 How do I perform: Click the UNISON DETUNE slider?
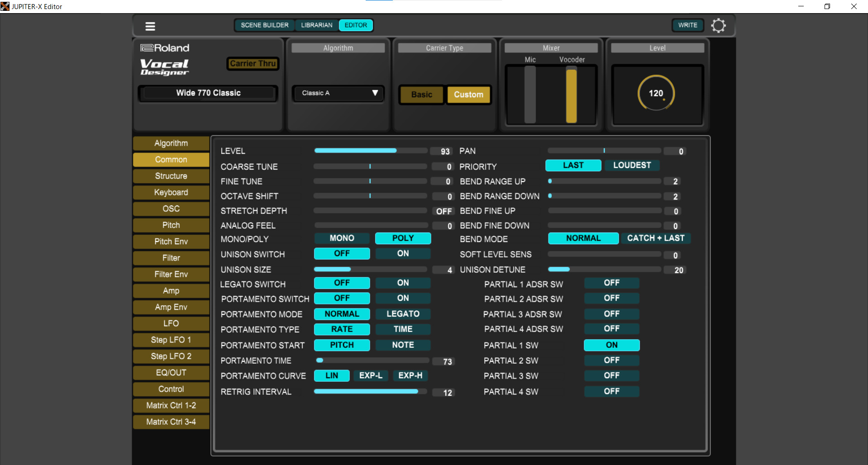point(605,270)
